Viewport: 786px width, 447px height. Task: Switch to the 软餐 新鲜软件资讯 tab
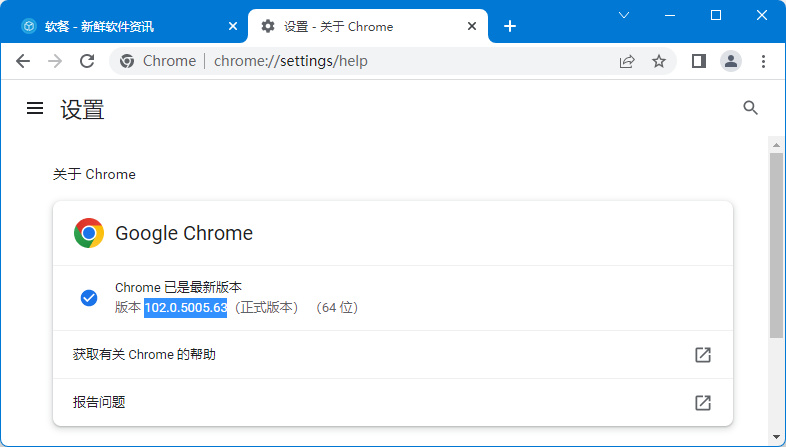(120, 26)
